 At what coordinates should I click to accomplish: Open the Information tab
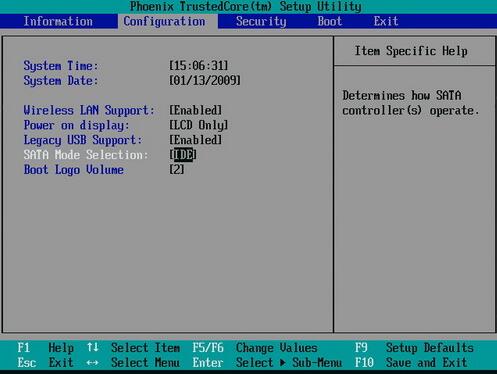pos(58,21)
